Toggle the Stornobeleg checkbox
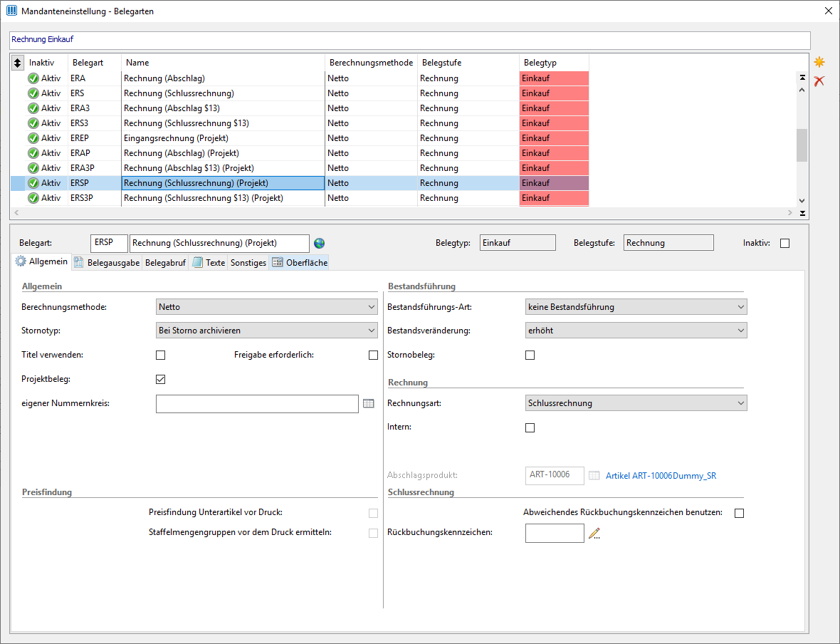 pos(530,355)
